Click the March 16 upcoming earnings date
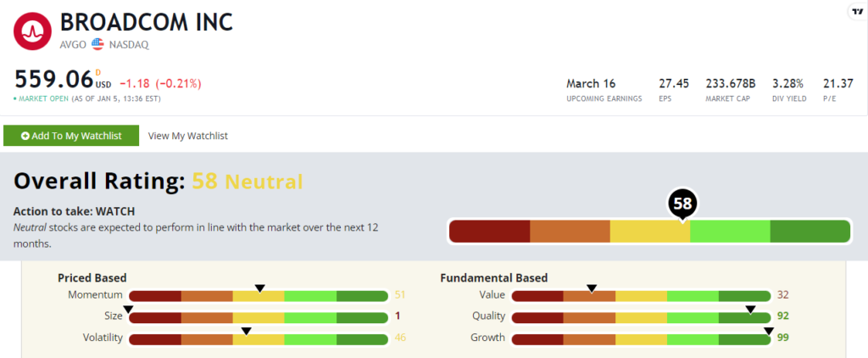Viewport: 868px width, 358px height. pyautogui.click(x=591, y=84)
